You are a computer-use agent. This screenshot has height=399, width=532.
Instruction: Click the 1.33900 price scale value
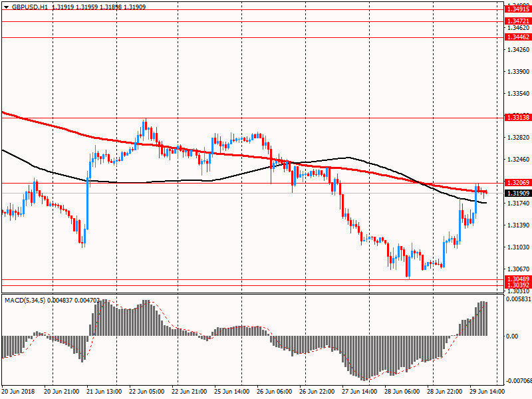click(518, 72)
